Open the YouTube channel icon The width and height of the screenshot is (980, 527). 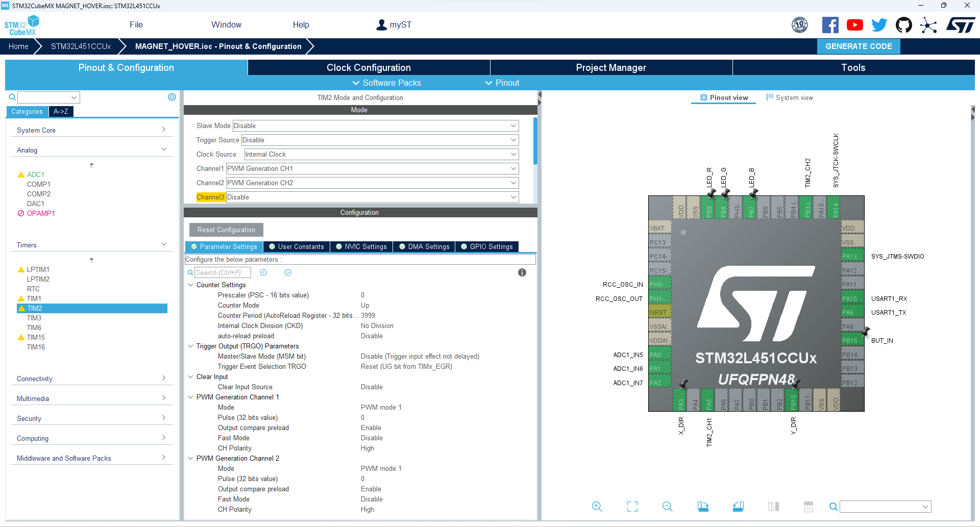(x=854, y=25)
